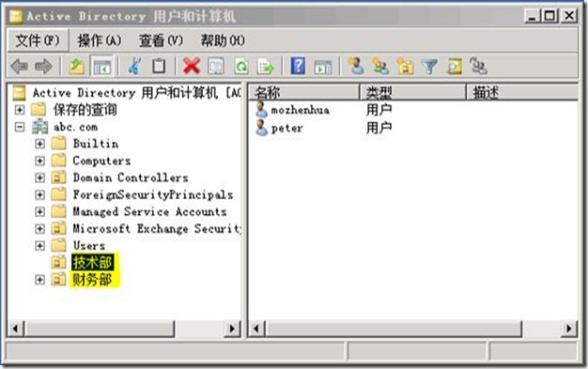Expand the Microsoft Exchange Security node

tap(39, 229)
